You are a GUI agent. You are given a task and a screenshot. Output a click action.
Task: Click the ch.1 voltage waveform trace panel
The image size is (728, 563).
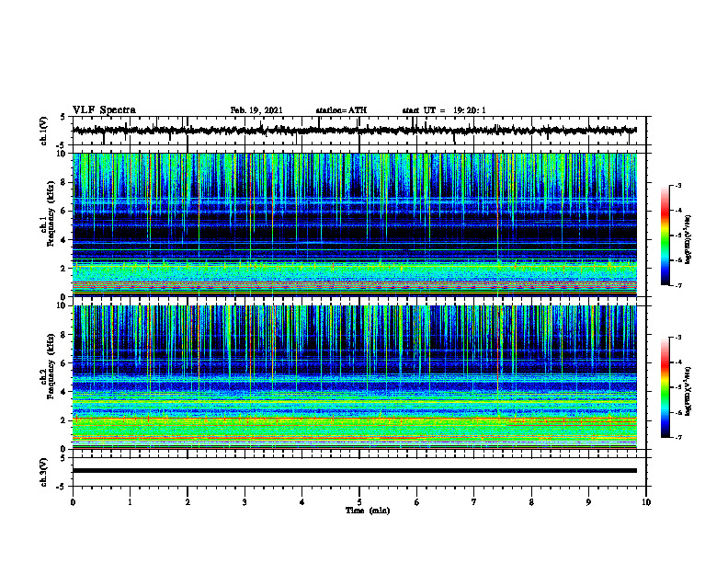[359, 131]
